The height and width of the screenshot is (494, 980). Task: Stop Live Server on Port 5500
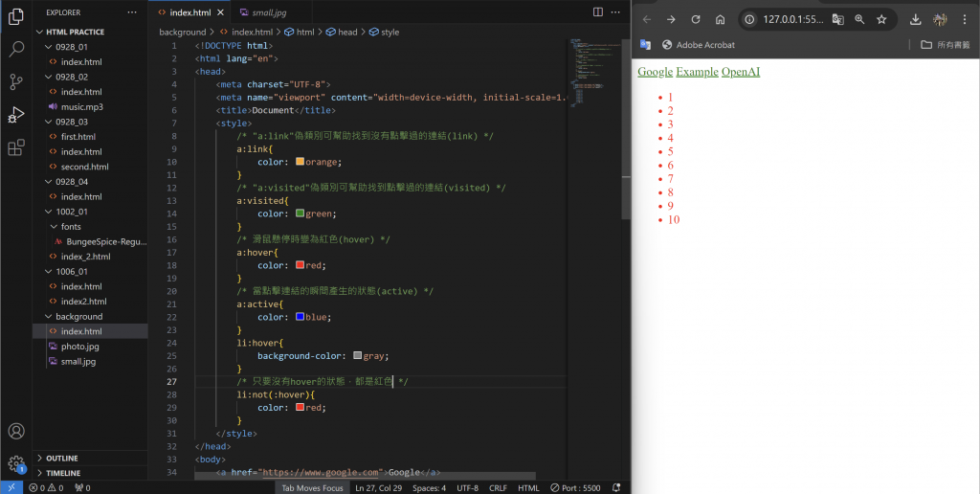575,487
